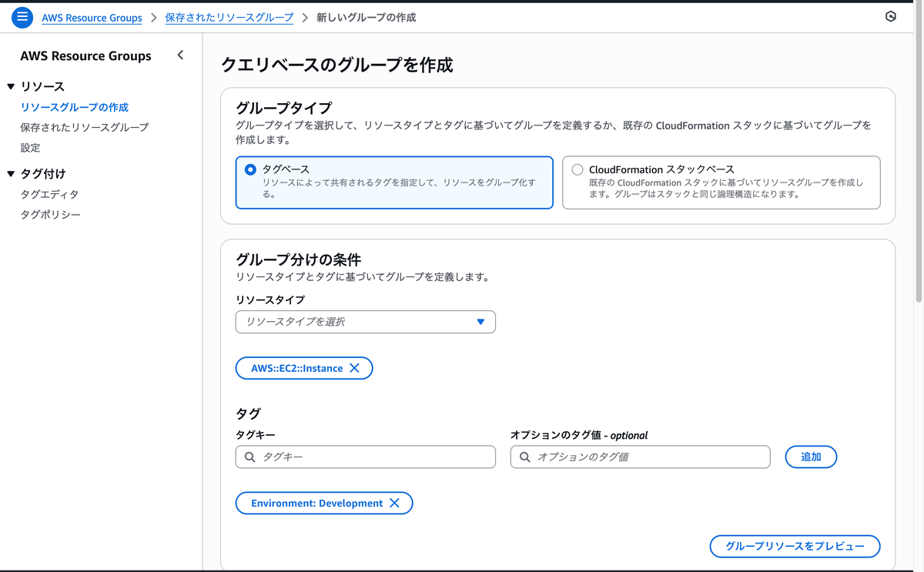This screenshot has width=924, height=572.
Task: Open タグポリシー in sidebar
Action: (51, 215)
